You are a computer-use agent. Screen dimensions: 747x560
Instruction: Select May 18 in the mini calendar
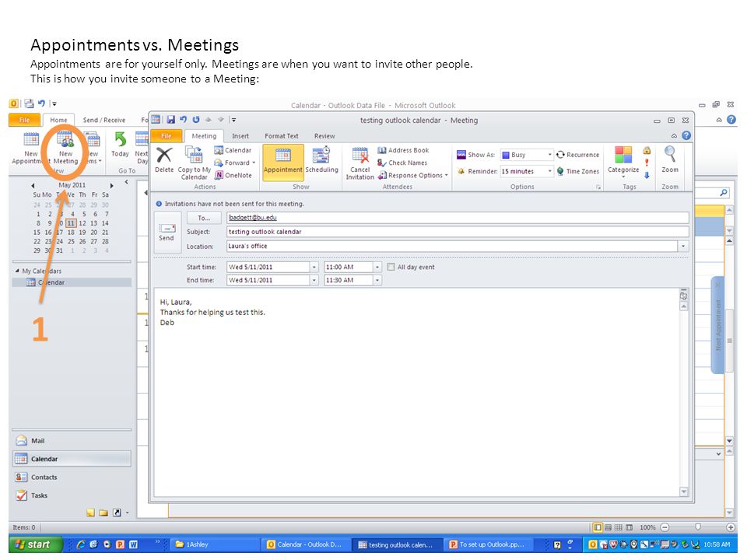[71, 233]
